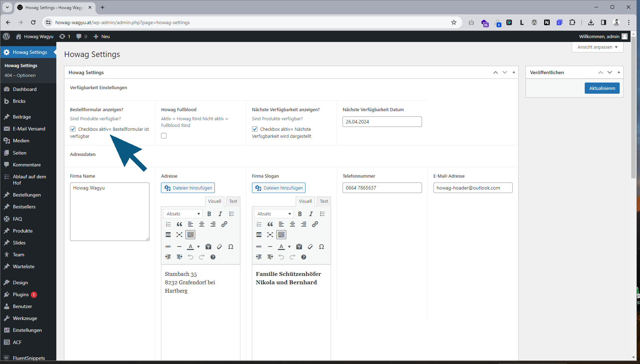Click Bold icon in Adresse editor
This screenshot has width=640, height=364.
pyautogui.click(x=209, y=214)
